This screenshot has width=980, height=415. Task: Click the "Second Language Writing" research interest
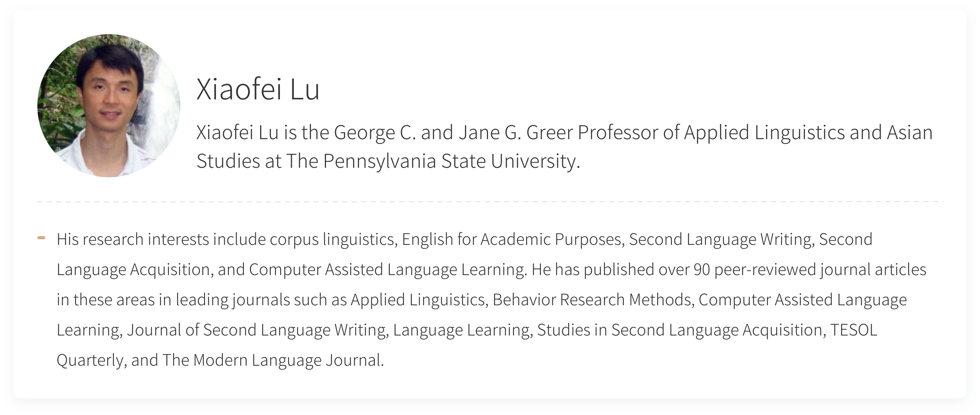(x=720, y=240)
